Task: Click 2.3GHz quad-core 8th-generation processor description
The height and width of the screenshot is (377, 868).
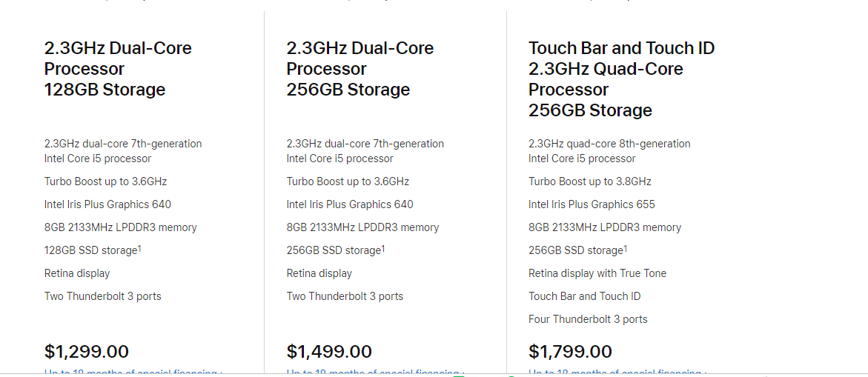Action: (x=609, y=151)
